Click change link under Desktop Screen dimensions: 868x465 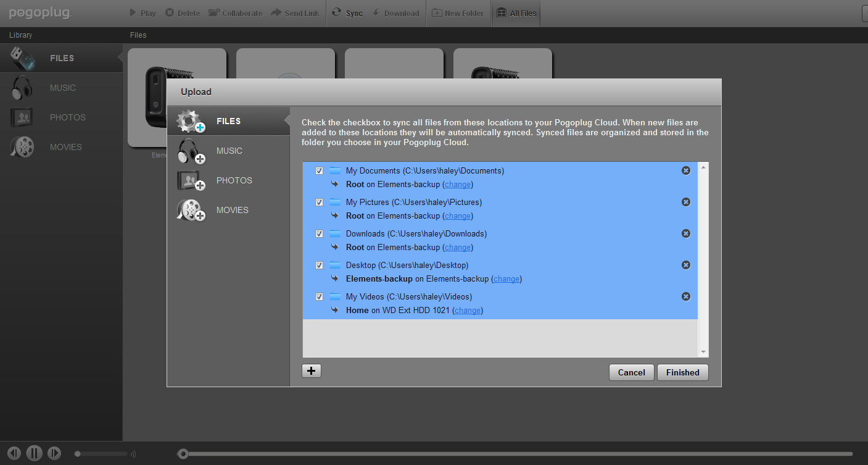506,279
